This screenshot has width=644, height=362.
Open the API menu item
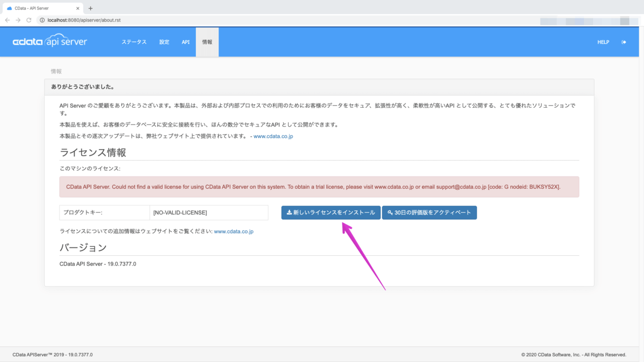(x=186, y=42)
